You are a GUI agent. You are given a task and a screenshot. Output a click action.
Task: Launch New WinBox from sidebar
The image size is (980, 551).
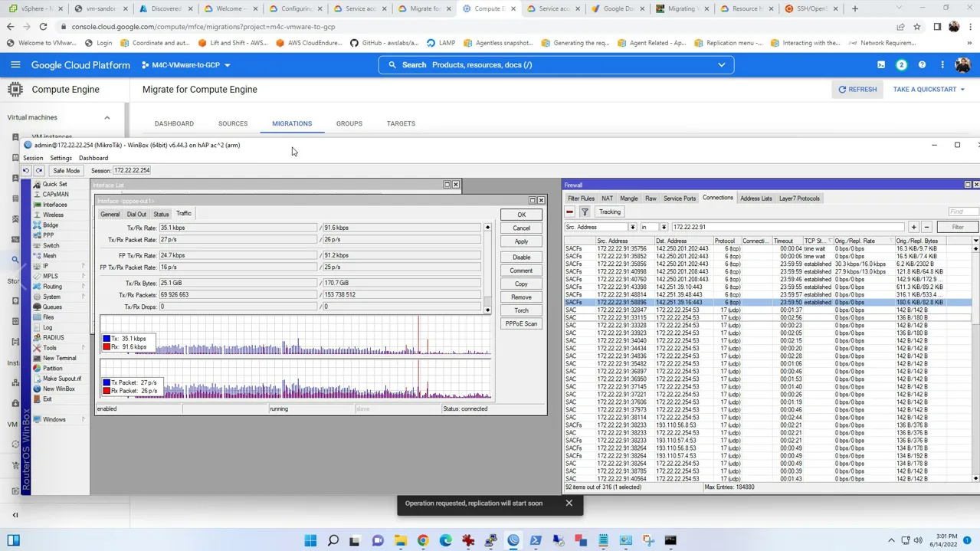(58, 389)
